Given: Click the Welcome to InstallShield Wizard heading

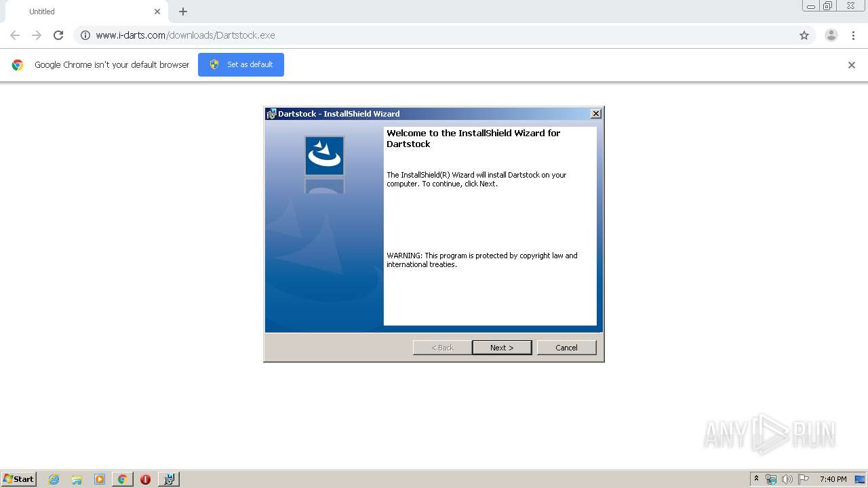Looking at the screenshot, I should point(473,138).
